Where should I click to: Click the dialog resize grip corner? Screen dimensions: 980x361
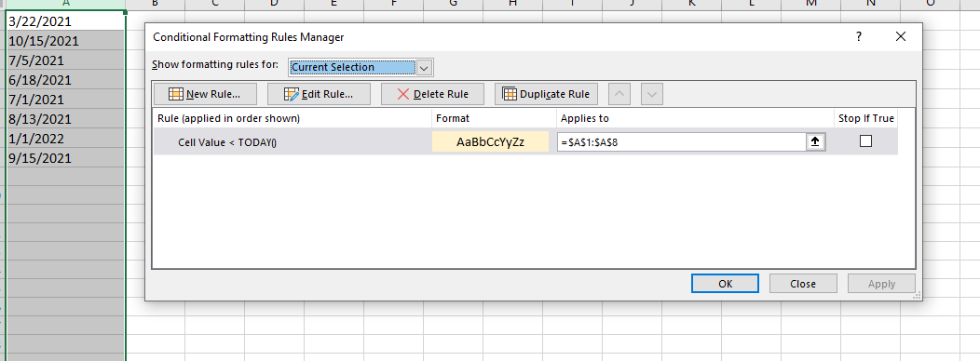(x=917, y=296)
